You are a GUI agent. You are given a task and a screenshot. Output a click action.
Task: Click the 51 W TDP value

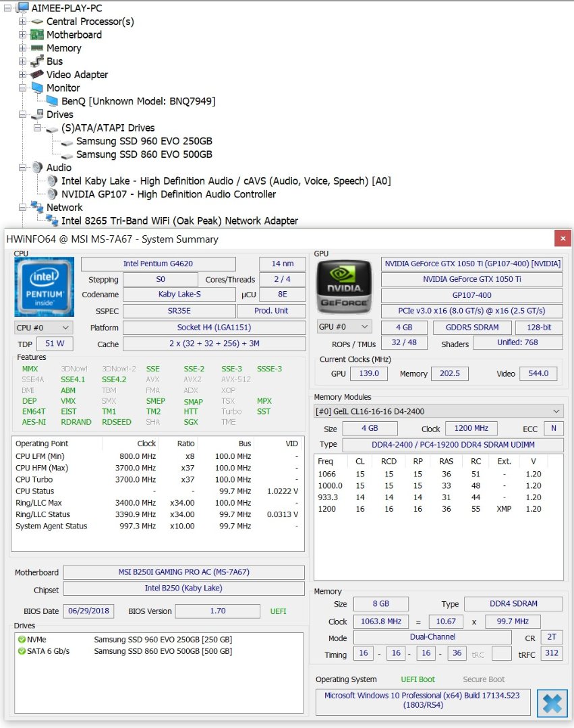55,344
